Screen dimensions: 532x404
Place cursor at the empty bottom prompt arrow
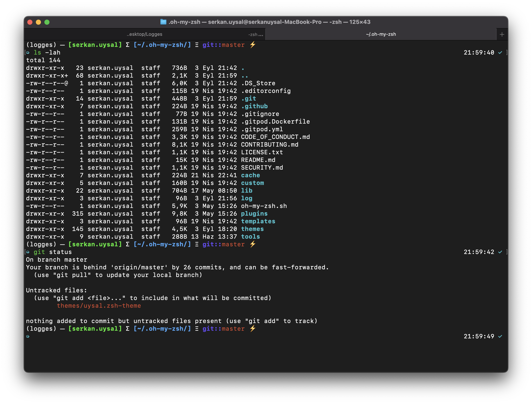[x=28, y=336]
